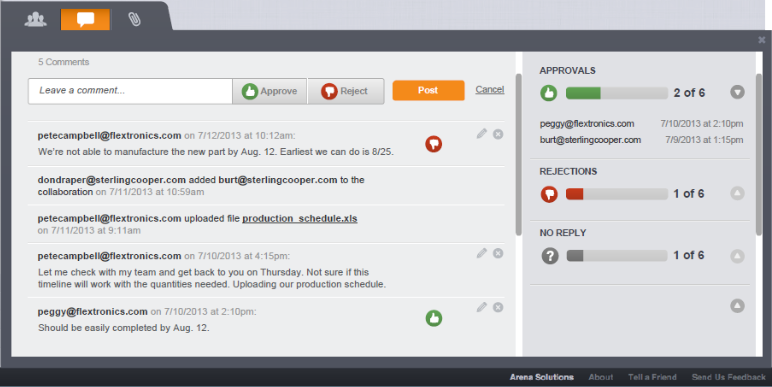The image size is (772, 387).
Task: Cancel the comment
Action: (489, 90)
